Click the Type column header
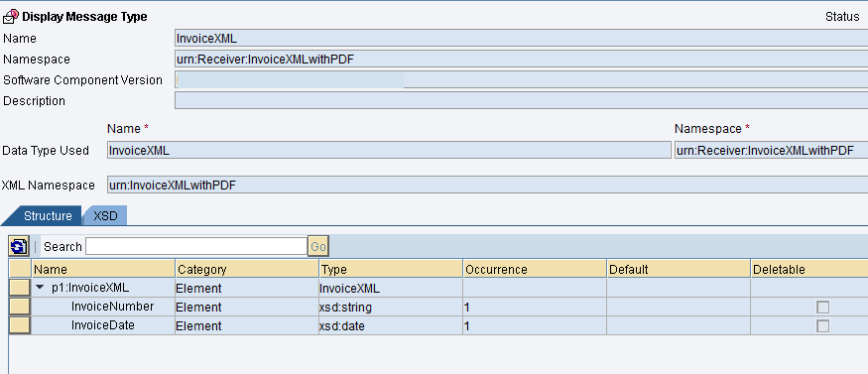The height and width of the screenshot is (374, 868). [x=391, y=270]
